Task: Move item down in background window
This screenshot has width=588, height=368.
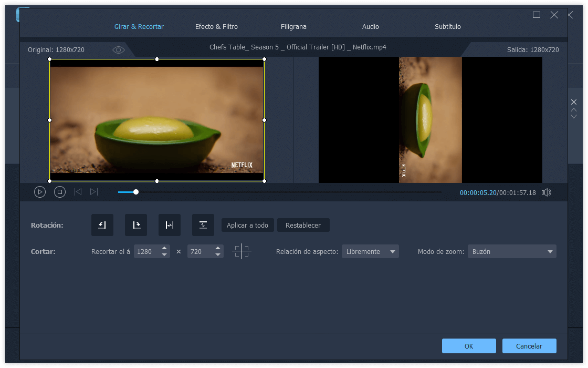Action: pos(574,117)
